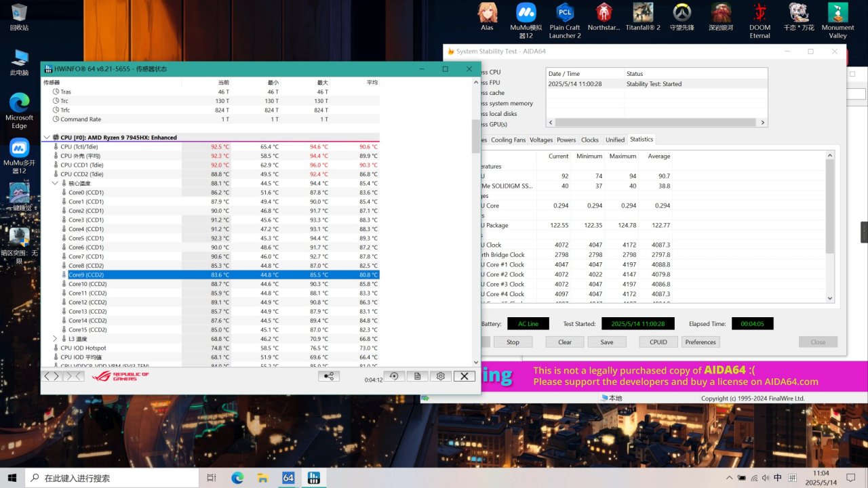
Task: Open Monument Valley desktop shortcut
Action: click(838, 21)
